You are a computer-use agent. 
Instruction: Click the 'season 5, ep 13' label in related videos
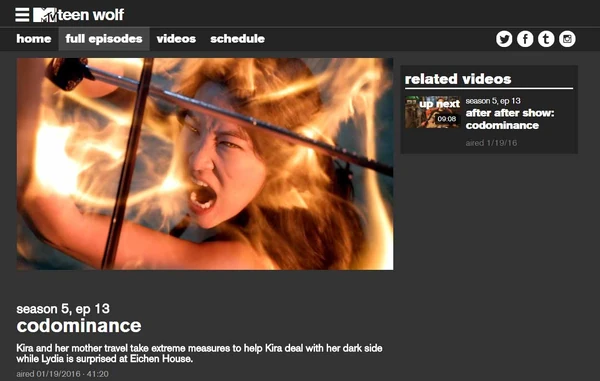point(493,101)
